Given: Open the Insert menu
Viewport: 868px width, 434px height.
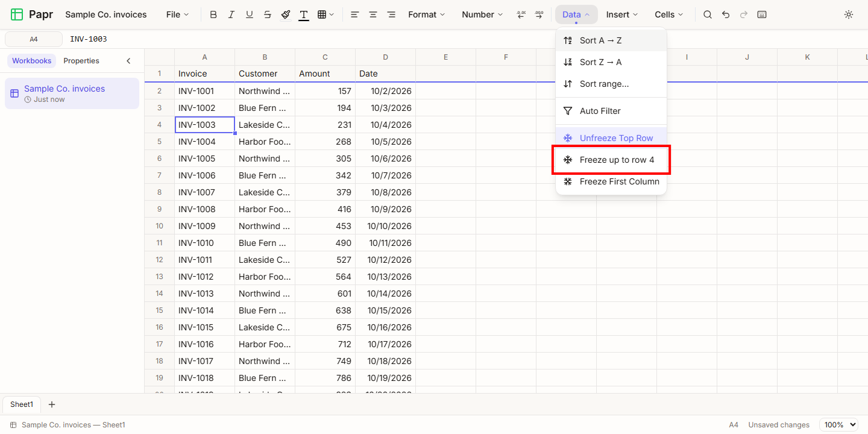Looking at the screenshot, I should 623,14.
